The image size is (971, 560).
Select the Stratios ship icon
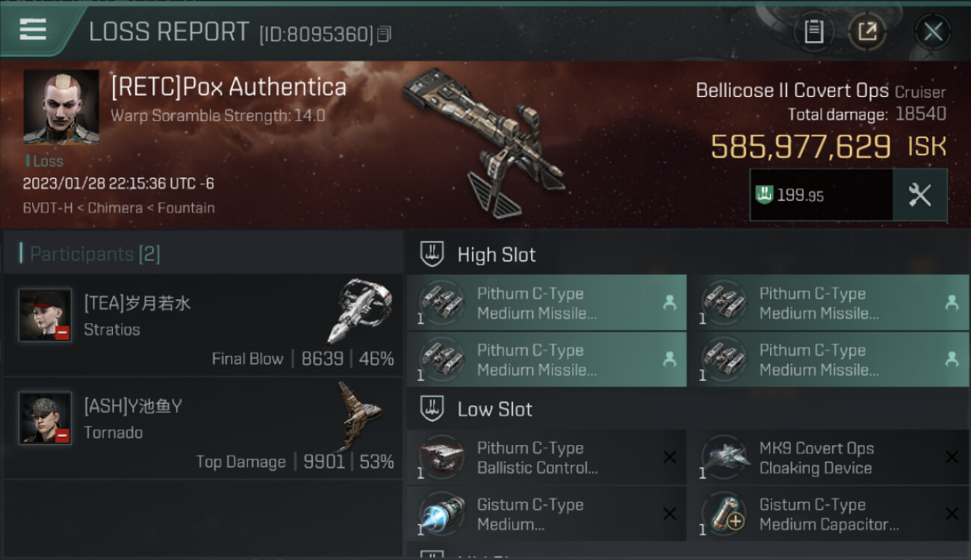360,311
